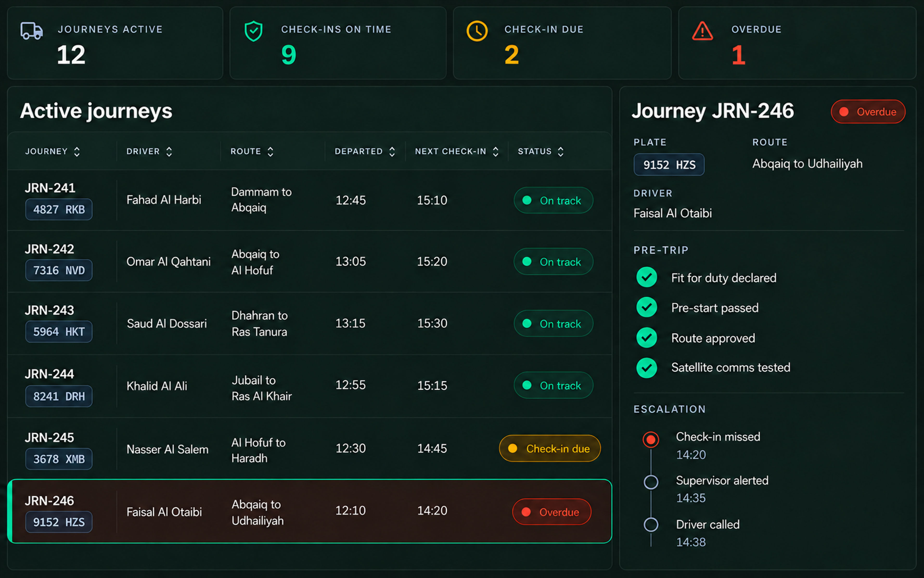Click the Overdue badge in journey detail header
The image size is (924, 578).
[868, 112]
